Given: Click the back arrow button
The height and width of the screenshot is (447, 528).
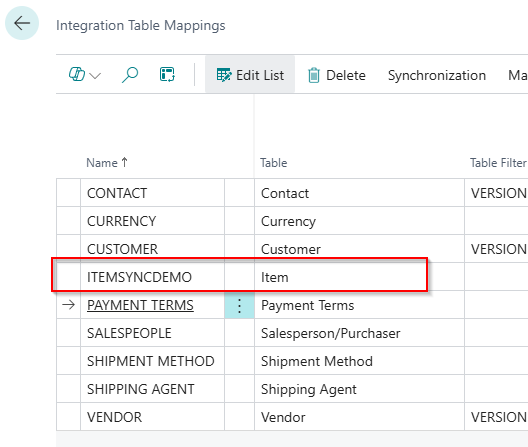Looking at the screenshot, I should pyautogui.click(x=22, y=23).
